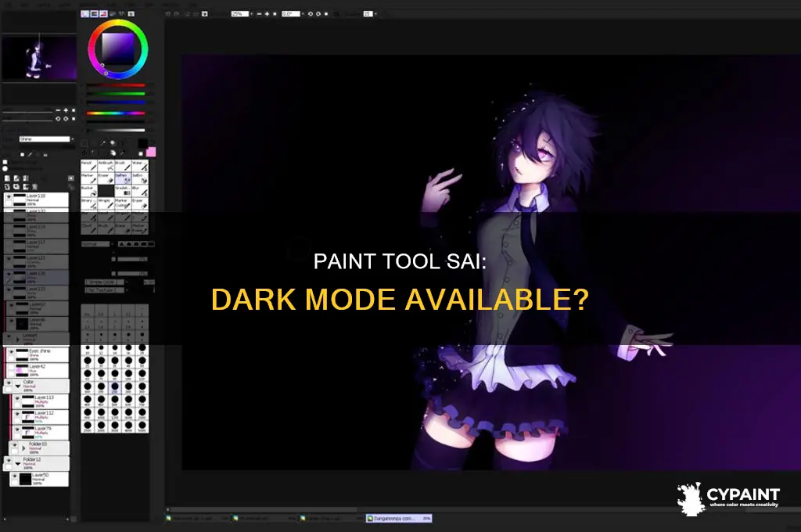Collapse the Folder12 layer group

[x=19, y=463]
